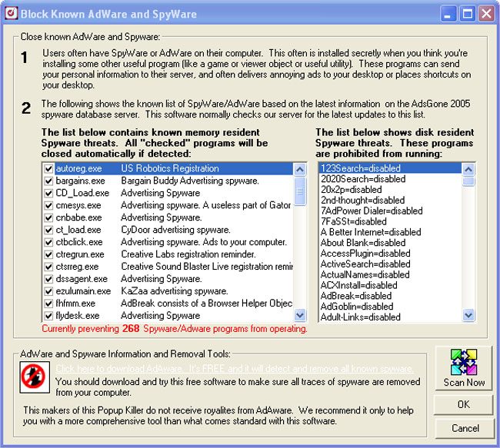500x448 pixels.
Task: Disable the ctregrun.exe checkbox
Action: [48, 254]
